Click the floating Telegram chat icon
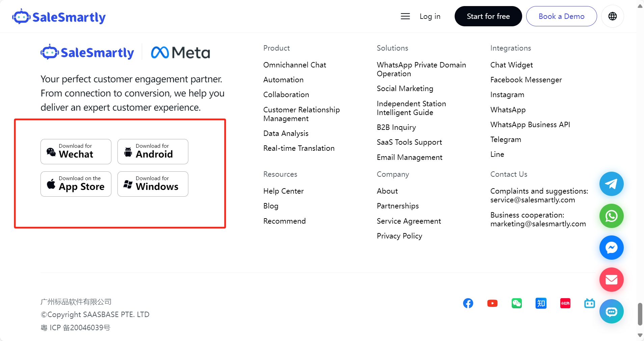Image resolution: width=644 pixels, height=341 pixels. [x=611, y=184]
